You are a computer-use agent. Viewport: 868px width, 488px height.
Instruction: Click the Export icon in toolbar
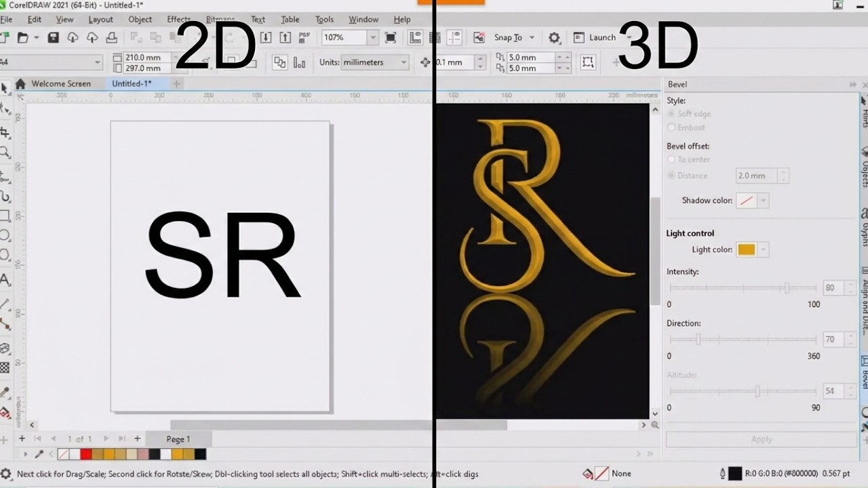pos(285,37)
